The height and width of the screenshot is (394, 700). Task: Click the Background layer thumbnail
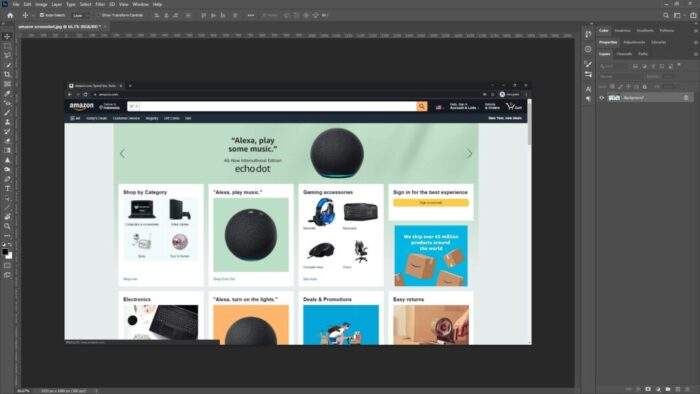[614, 98]
